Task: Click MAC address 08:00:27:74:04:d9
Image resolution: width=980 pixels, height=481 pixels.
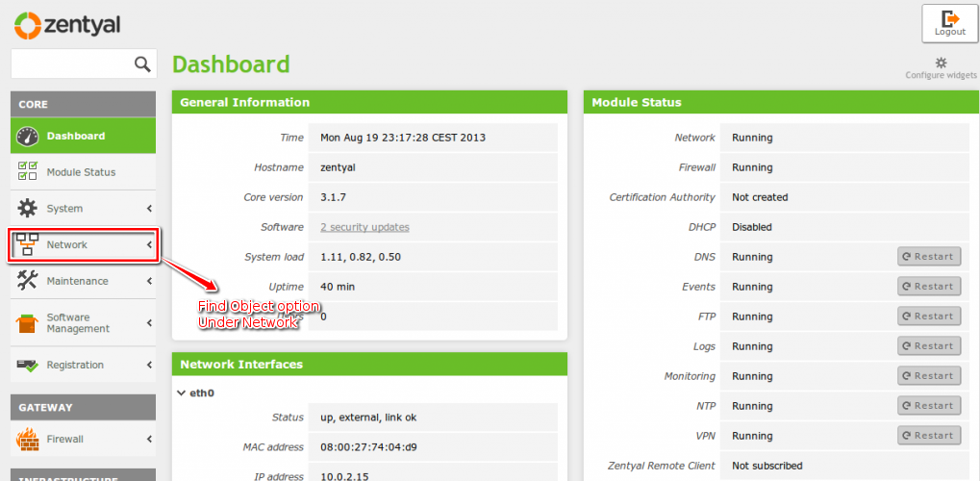Action: click(368, 447)
